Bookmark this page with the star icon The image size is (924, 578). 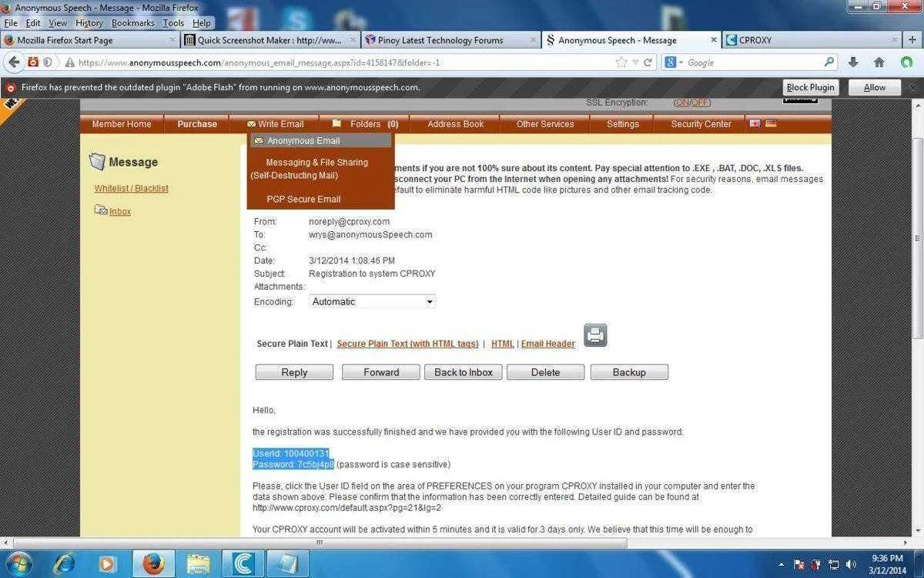point(621,62)
